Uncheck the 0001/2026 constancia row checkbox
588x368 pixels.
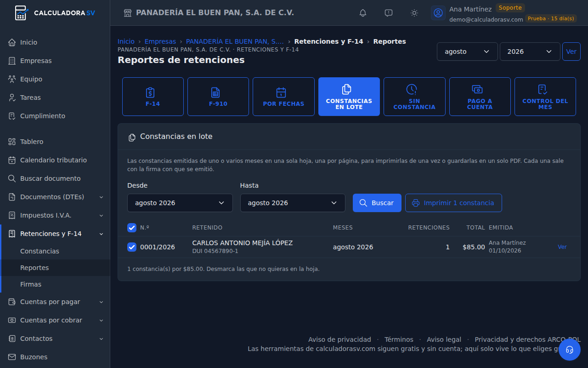[x=132, y=247]
